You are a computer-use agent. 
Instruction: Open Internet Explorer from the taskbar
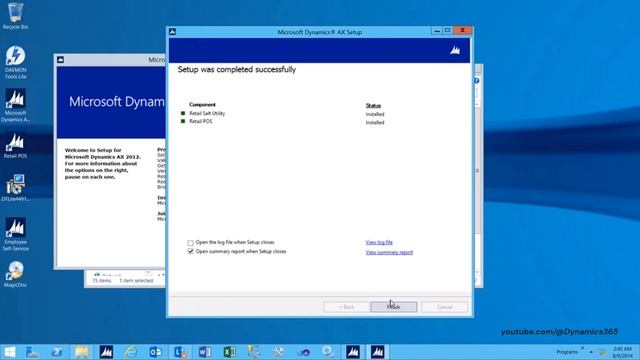[131, 352]
